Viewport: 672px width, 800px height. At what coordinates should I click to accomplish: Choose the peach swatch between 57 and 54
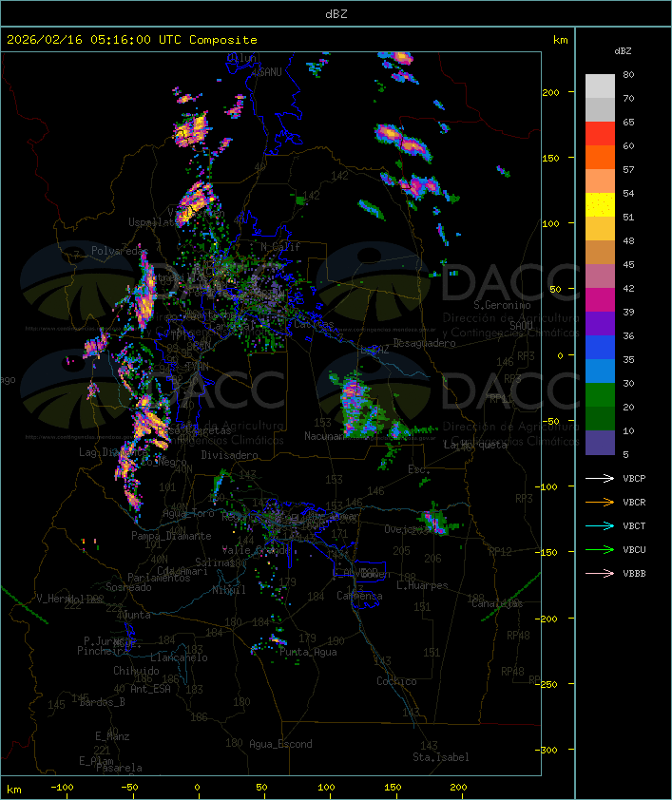pos(600,181)
